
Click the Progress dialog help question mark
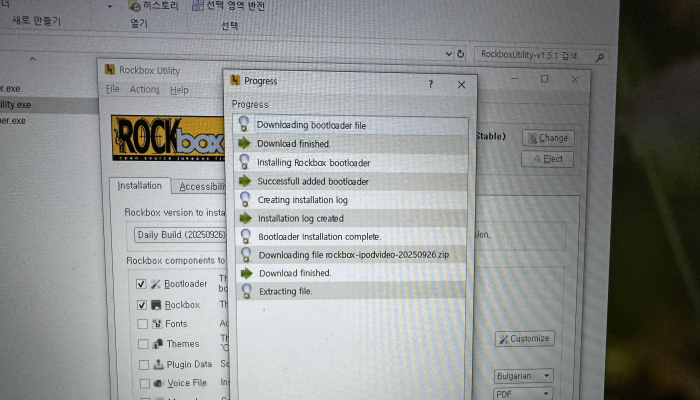click(430, 83)
